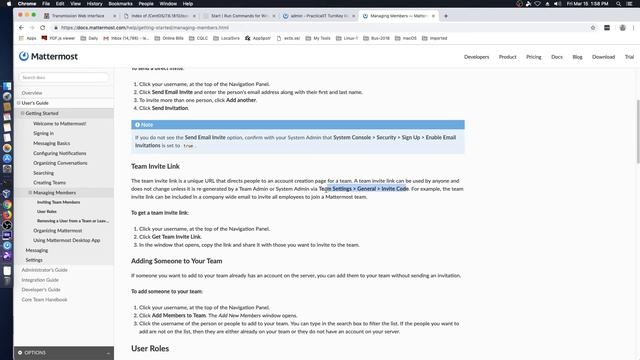Open Apple menu
The width and height of the screenshot is (640, 360).
click(x=9, y=4)
